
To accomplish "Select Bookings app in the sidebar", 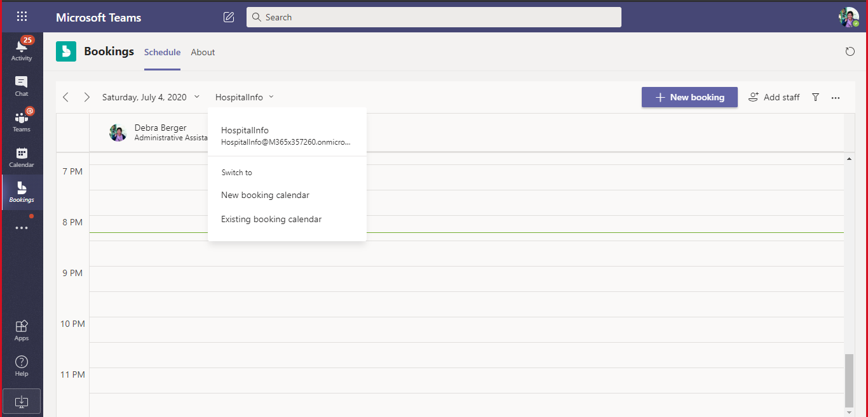I will point(22,192).
